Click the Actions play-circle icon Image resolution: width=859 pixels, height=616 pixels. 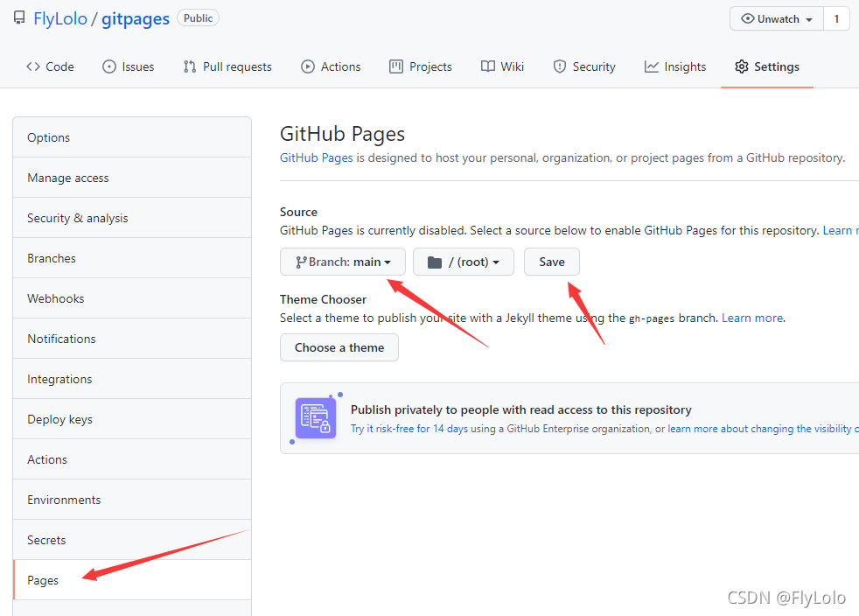coord(308,66)
